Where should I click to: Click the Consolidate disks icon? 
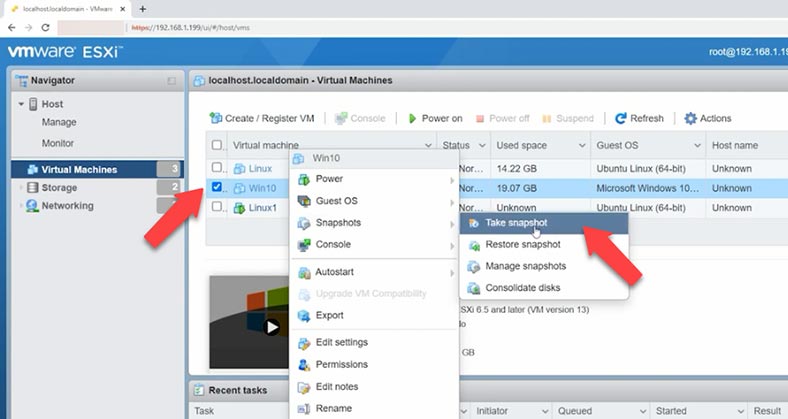(x=474, y=288)
